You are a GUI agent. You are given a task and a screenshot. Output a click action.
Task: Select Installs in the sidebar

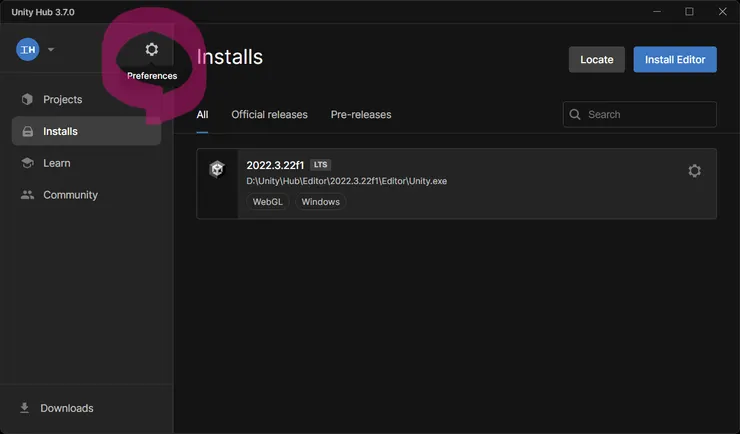click(86, 131)
